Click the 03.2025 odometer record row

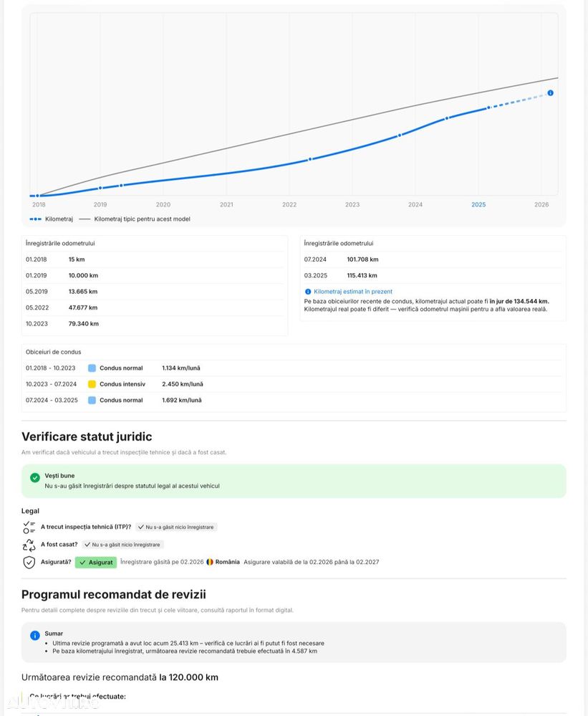point(433,275)
